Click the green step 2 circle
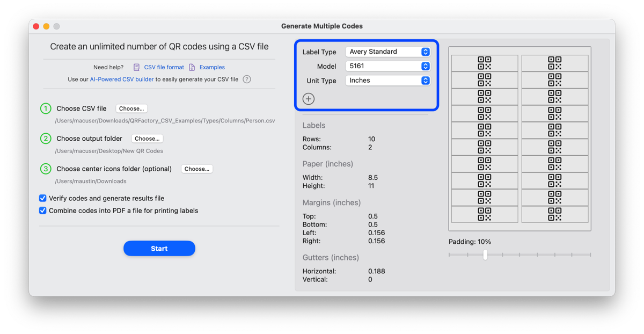 click(x=46, y=139)
